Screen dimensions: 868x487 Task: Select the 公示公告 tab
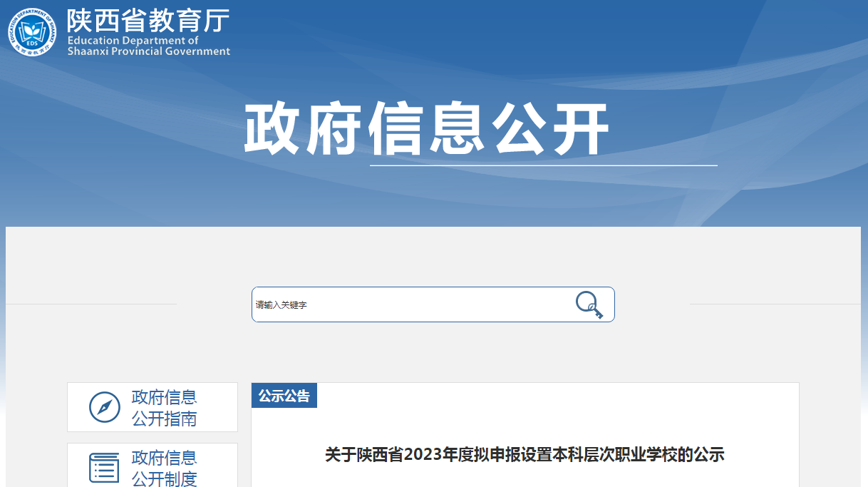click(x=284, y=396)
